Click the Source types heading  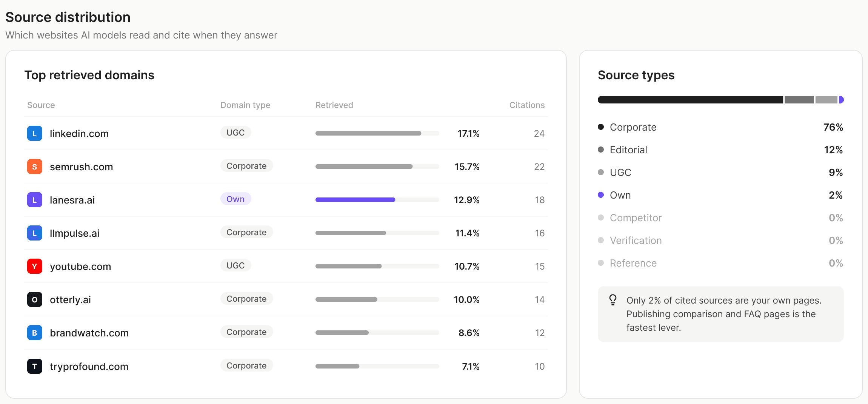tap(636, 75)
